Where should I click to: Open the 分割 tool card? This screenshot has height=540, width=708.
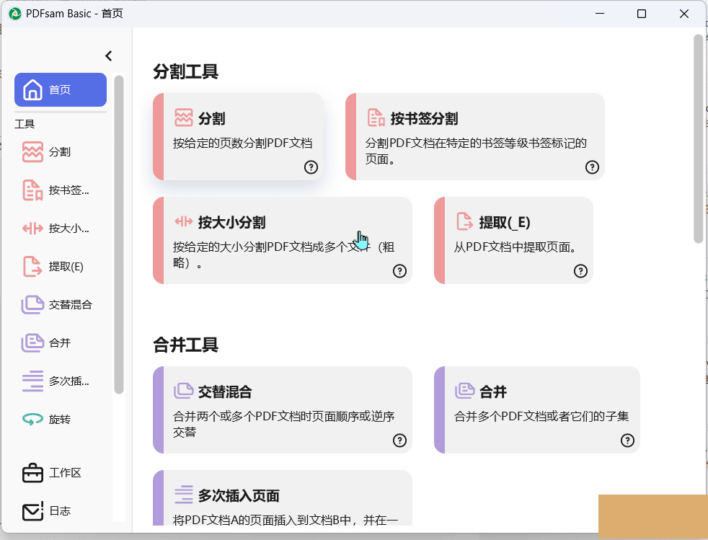[238, 137]
